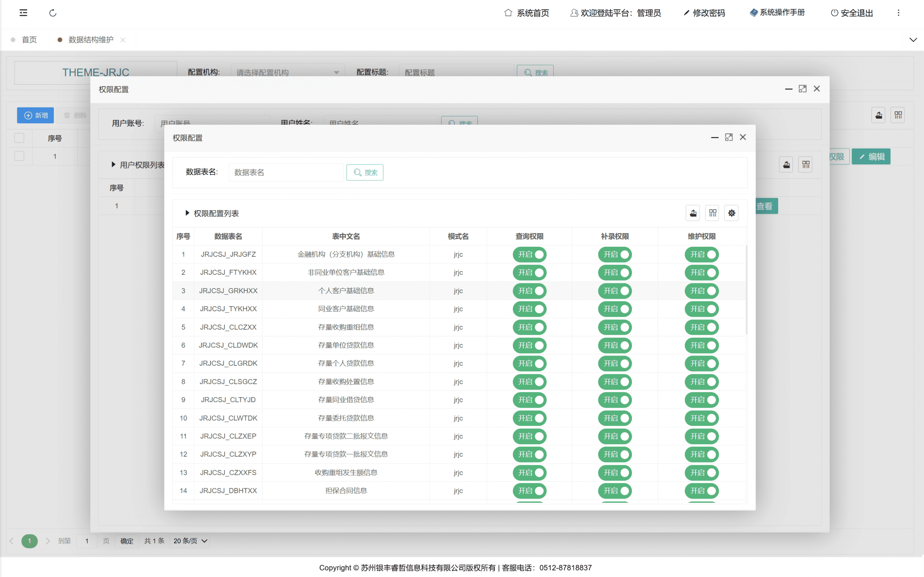Click the 数据表名 input field
Screen dimensions: 924x577
286,172
